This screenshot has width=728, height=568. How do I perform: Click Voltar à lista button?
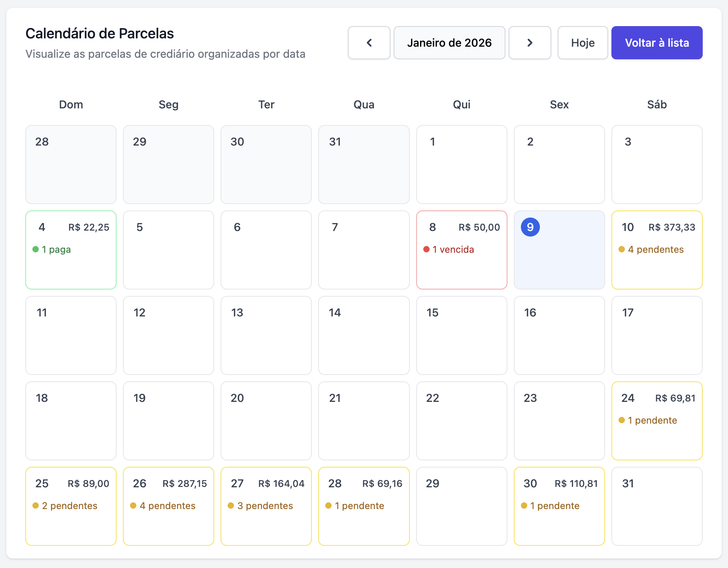click(656, 43)
